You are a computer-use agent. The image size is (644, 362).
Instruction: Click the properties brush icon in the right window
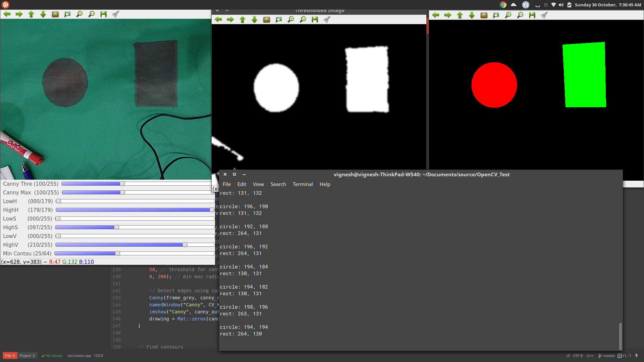pos(544,15)
